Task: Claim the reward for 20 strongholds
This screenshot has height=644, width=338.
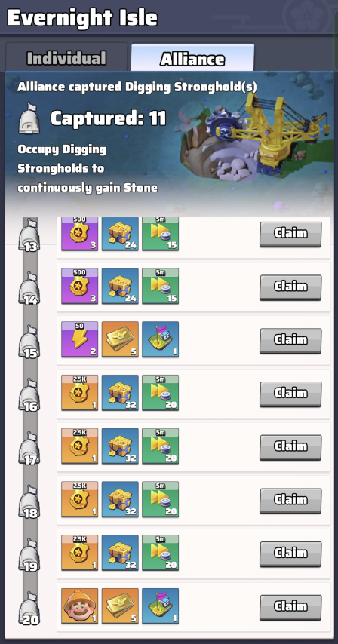Action: click(x=290, y=607)
